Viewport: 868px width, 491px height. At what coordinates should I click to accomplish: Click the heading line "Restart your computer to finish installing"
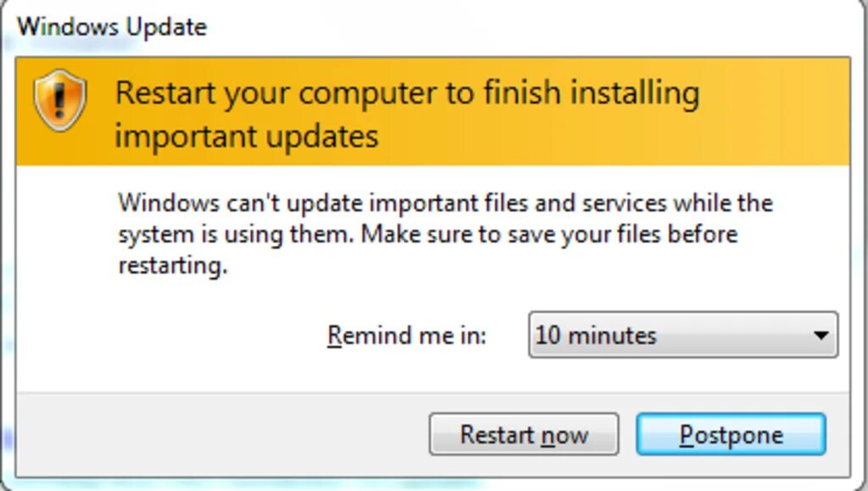click(408, 93)
